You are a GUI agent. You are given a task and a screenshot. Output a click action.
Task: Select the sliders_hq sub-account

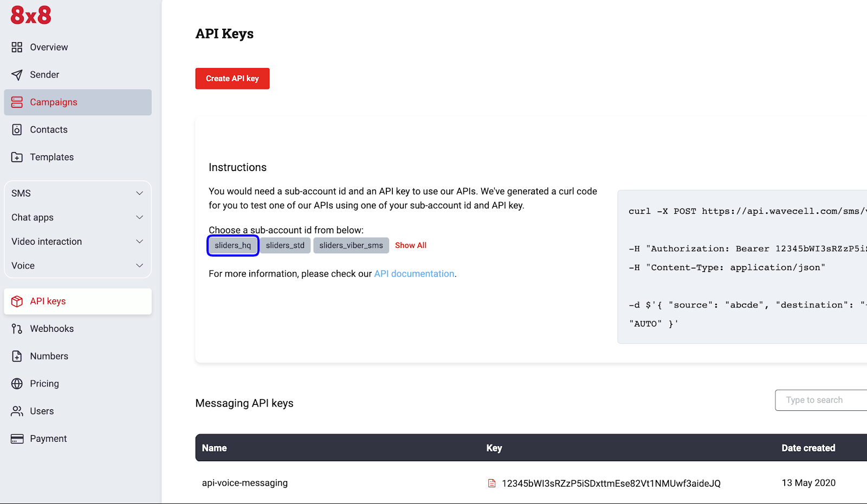tap(232, 246)
